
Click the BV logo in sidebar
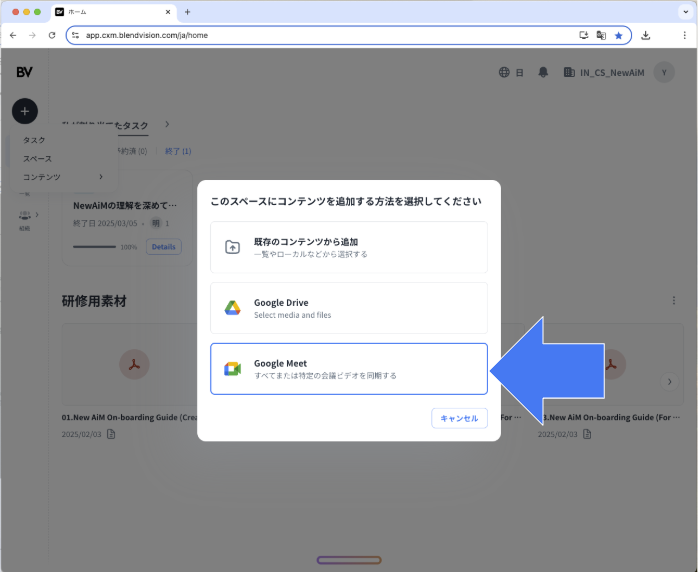tap(24, 72)
